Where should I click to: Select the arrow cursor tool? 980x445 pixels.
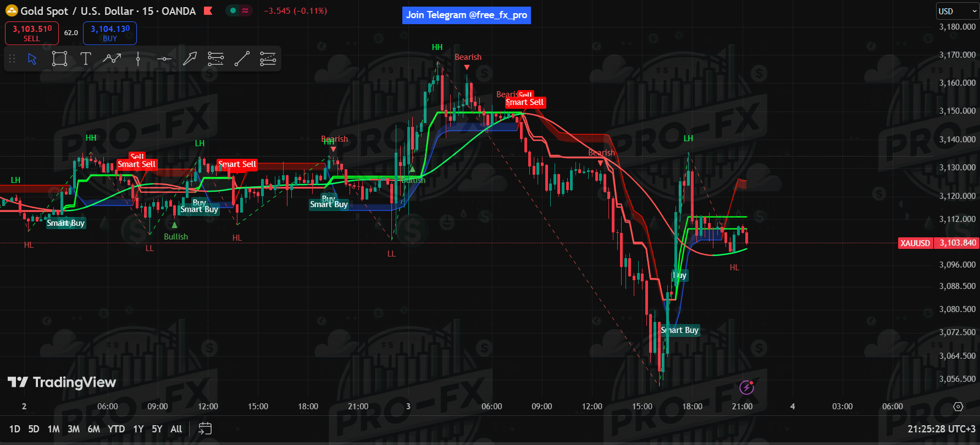(32, 59)
